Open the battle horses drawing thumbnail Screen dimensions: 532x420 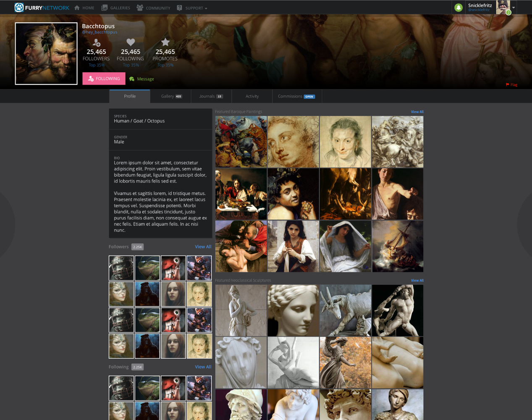tap(398, 142)
